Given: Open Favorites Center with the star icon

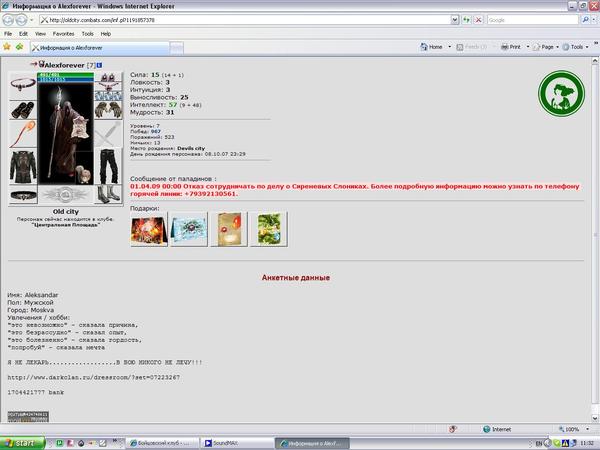Looking at the screenshot, I should pyautogui.click(x=7, y=47).
